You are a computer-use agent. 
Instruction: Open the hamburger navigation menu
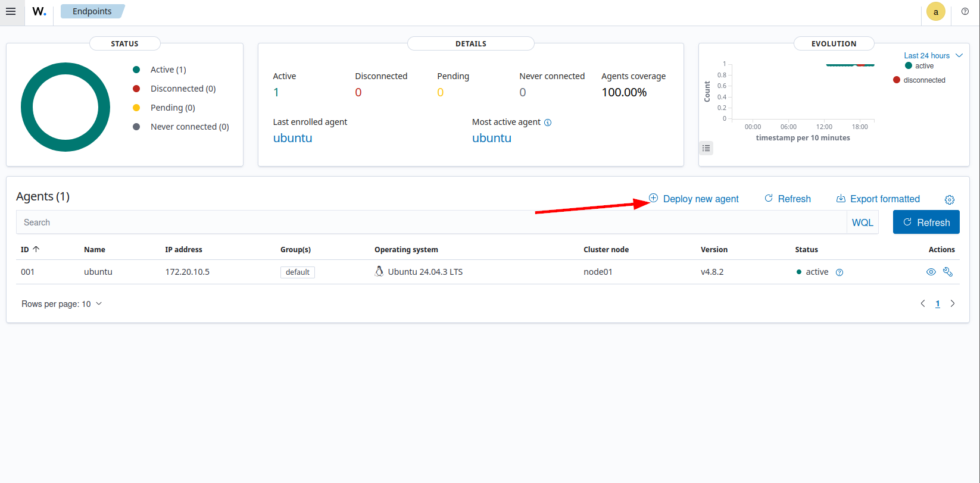11,12
